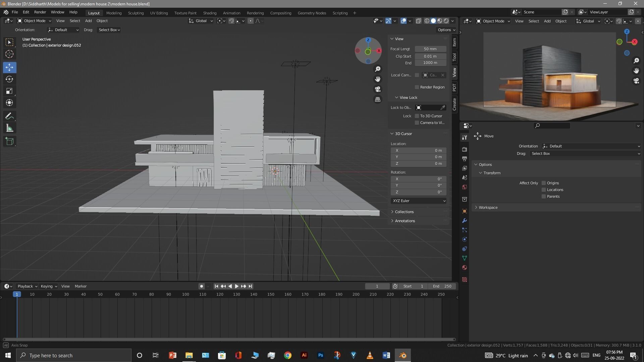Image resolution: width=644 pixels, height=362 pixels.
Task: Enable the Render Region checkbox
Action: click(x=417, y=87)
